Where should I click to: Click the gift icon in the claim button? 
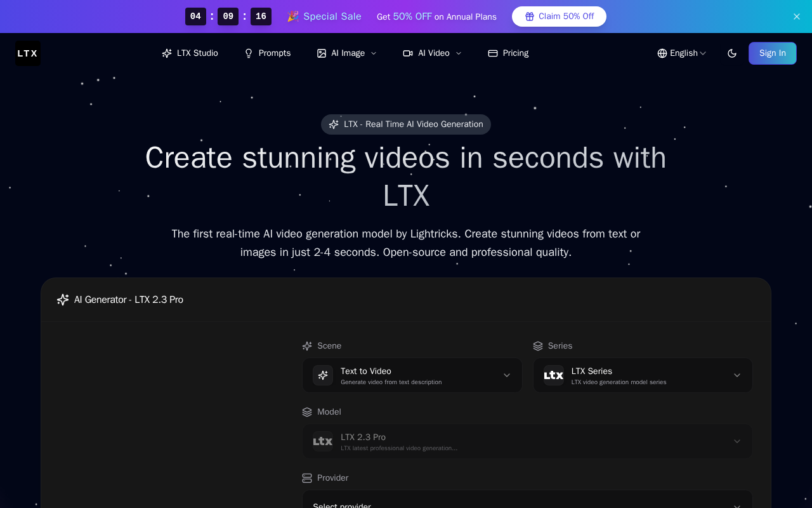[x=530, y=17]
